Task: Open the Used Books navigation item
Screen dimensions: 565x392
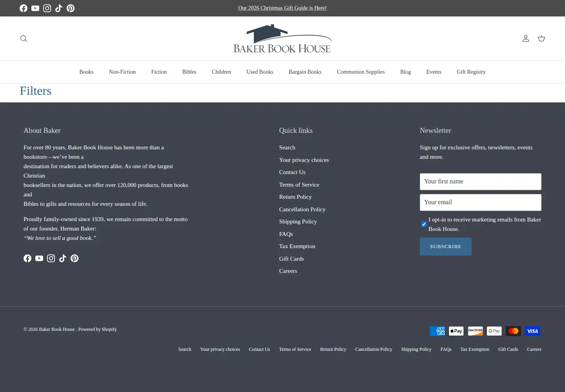Action: [x=260, y=72]
